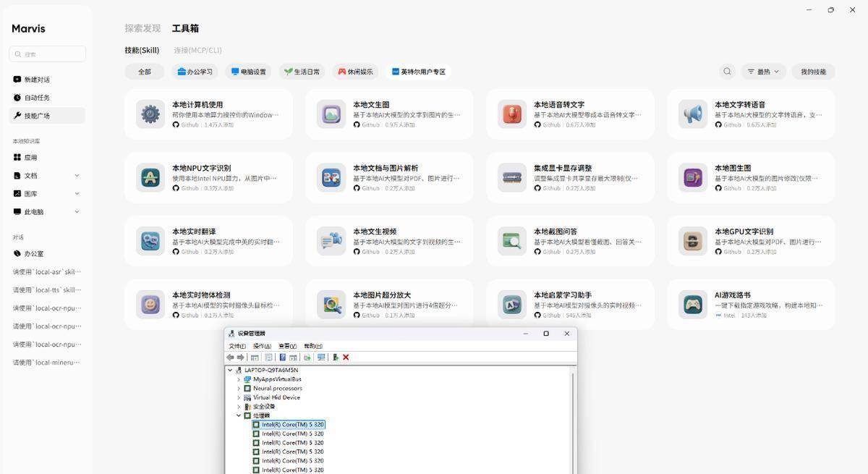Open the 集成显卡显存调整 skill icon
The height and width of the screenshot is (474, 868).
pyautogui.click(x=512, y=177)
